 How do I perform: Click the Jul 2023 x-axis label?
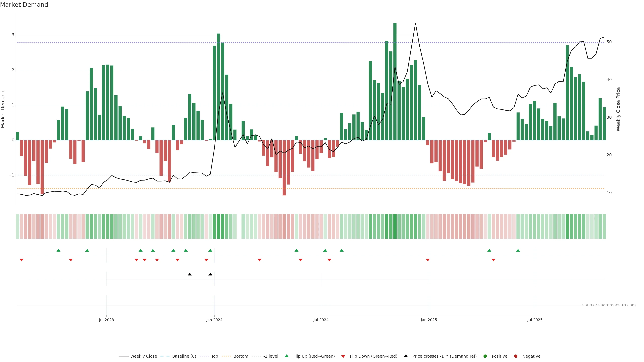point(106,320)
